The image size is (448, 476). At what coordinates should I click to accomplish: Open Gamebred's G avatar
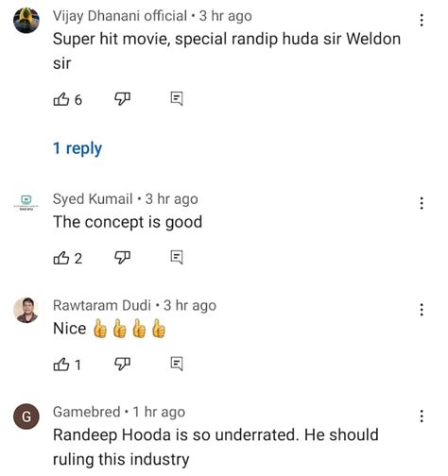point(26,416)
